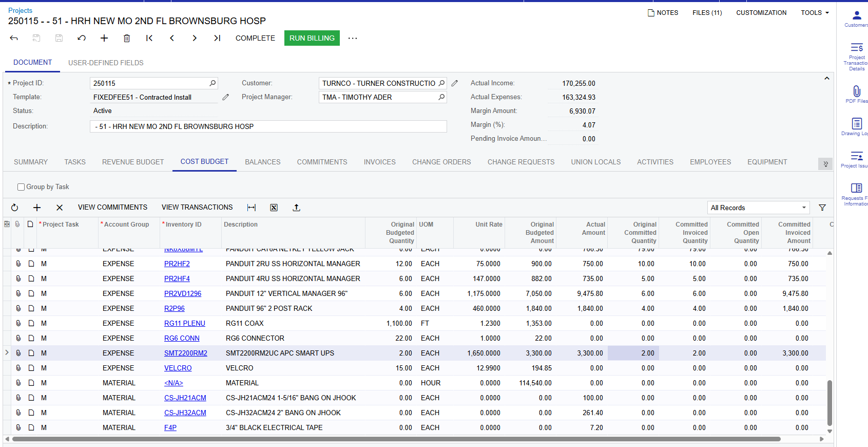Click the horizontal scrollbar under the grid
This screenshot has height=447, width=868.
(395, 439)
